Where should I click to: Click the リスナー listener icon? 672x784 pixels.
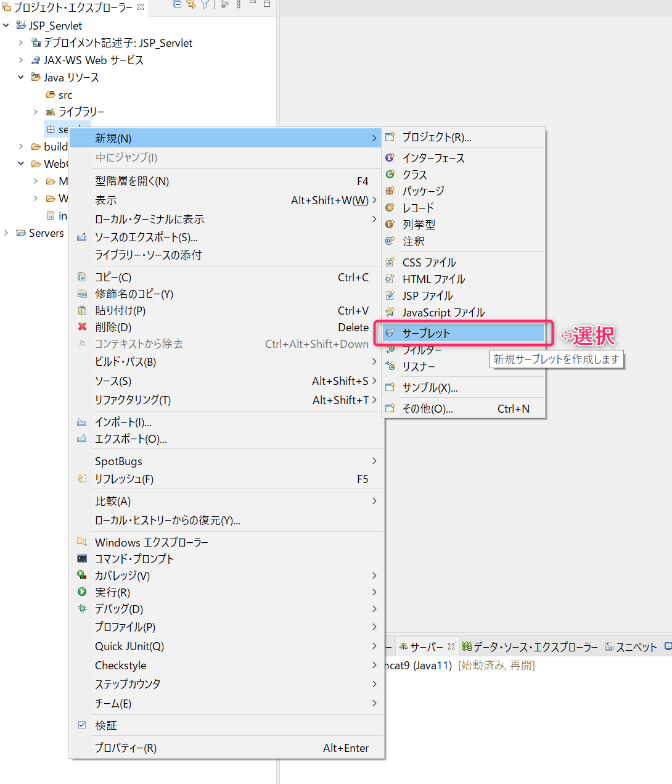(390, 366)
